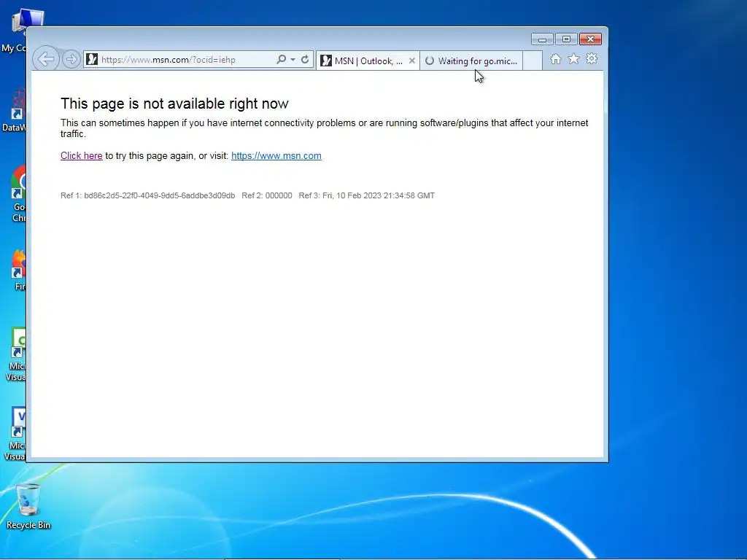
Task: Close the Internet Explorer window
Action: coord(590,39)
